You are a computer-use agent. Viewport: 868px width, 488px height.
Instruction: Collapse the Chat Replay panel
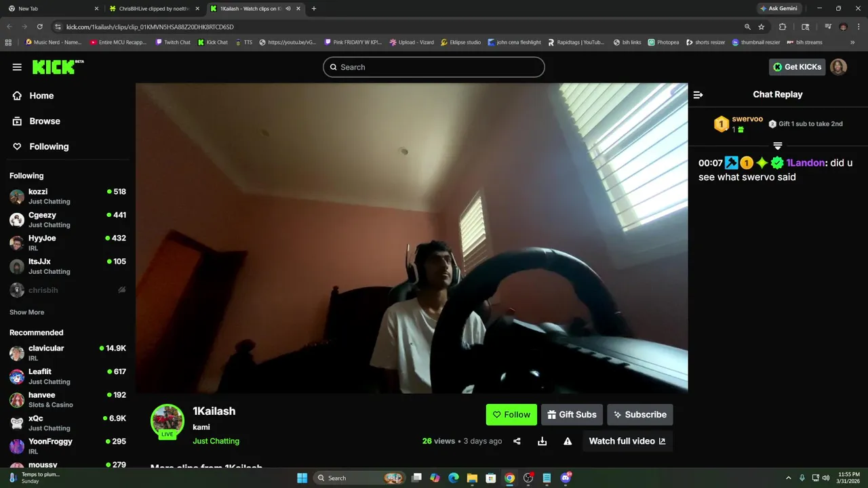coord(698,95)
